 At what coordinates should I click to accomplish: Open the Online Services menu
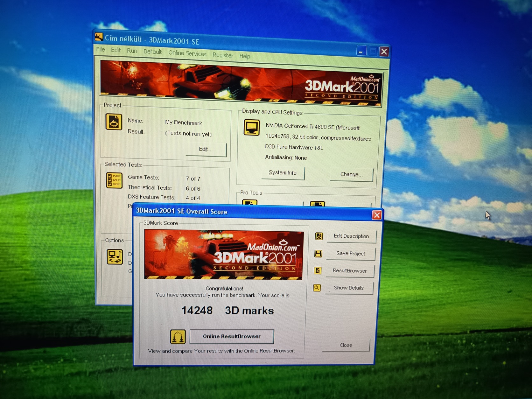coord(187,53)
